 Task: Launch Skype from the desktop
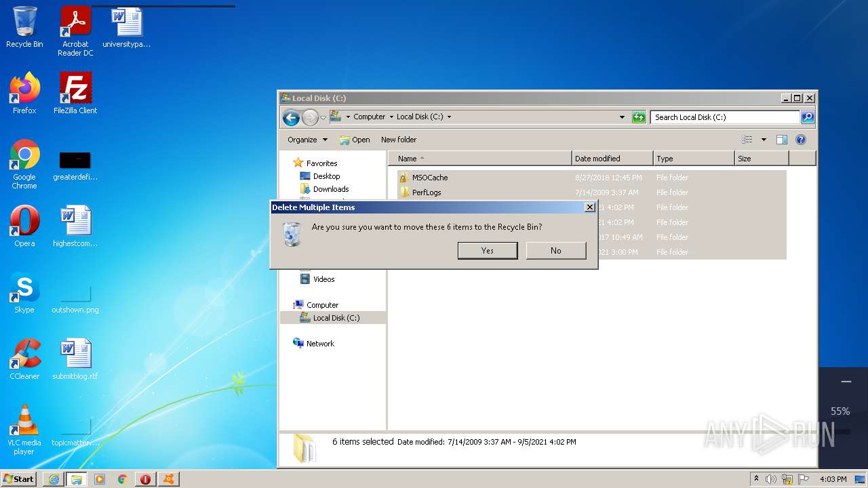24,293
